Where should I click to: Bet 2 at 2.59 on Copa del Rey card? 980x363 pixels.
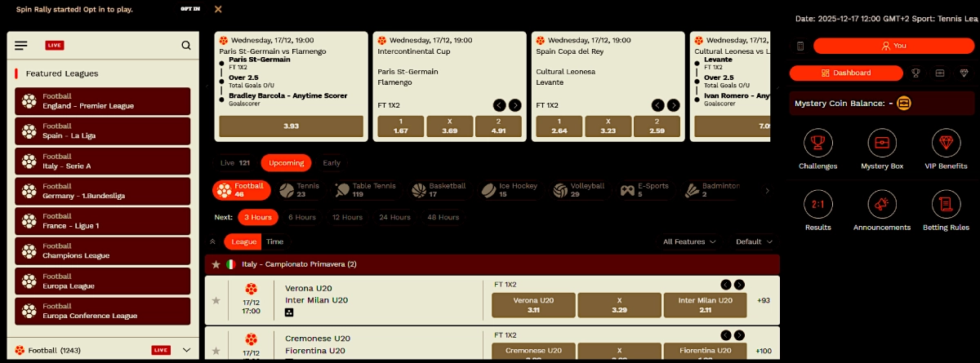pyautogui.click(x=657, y=126)
